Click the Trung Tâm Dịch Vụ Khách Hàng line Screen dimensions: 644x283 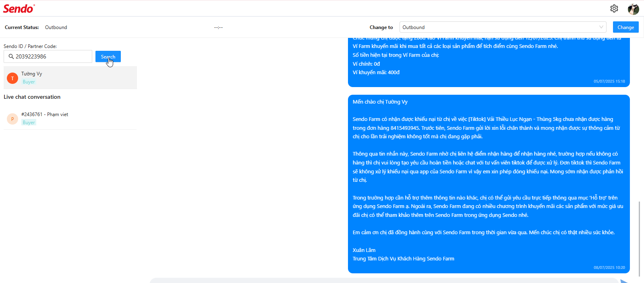404,259
